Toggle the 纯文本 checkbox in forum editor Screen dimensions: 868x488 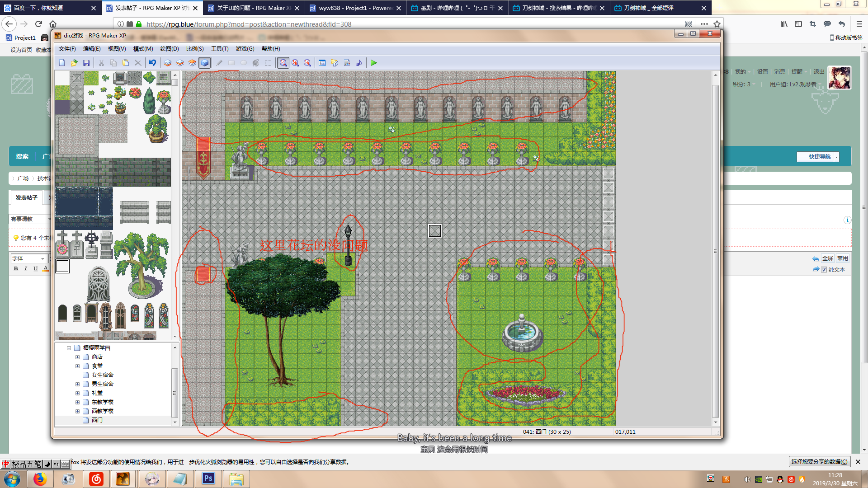[824, 270]
